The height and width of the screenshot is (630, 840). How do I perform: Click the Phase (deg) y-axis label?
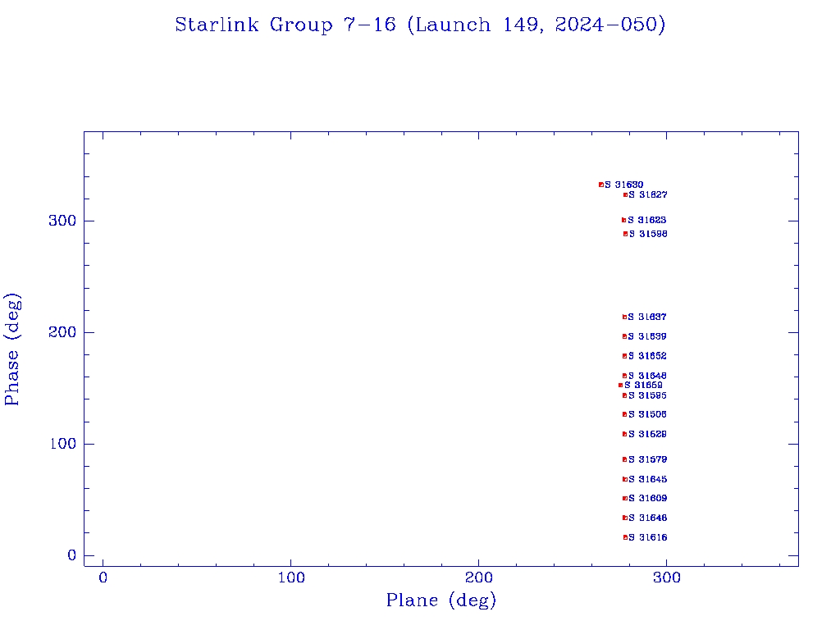pyautogui.click(x=12, y=349)
